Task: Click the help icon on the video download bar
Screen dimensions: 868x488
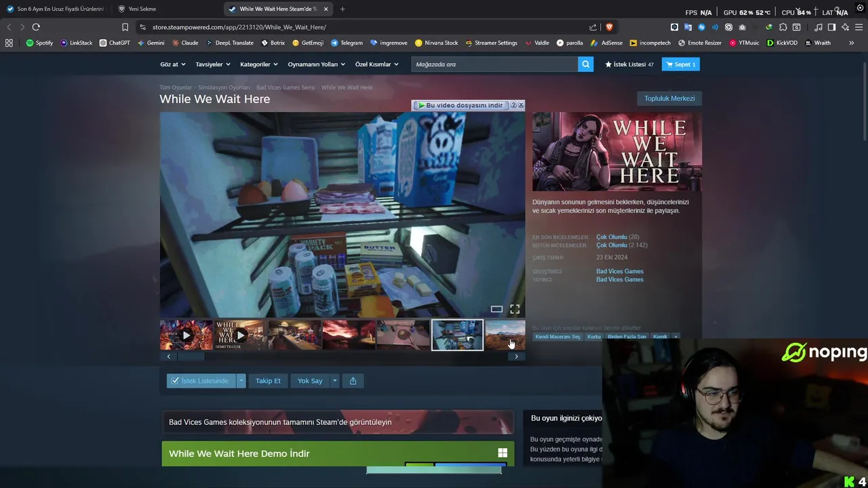Action: click(x=513, y=105)
